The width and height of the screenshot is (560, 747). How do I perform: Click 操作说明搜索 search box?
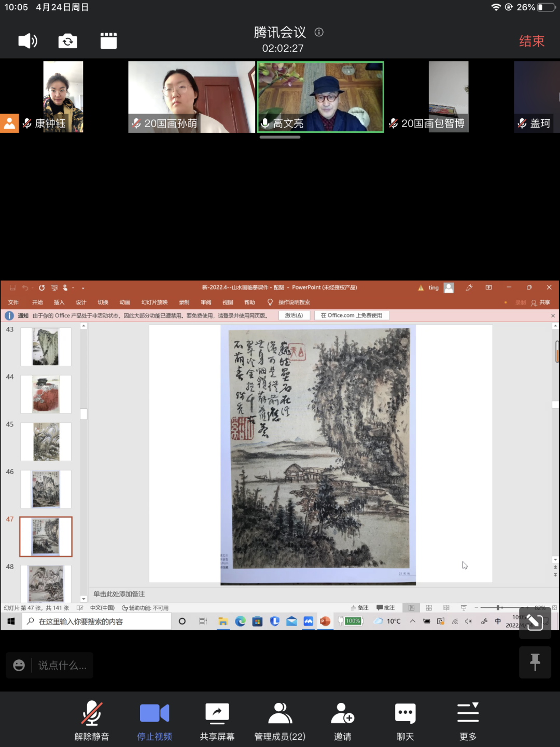[289, 302]
